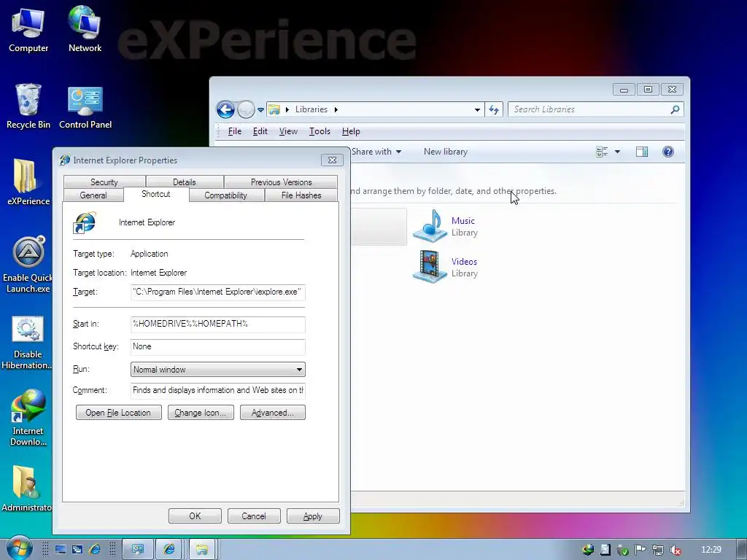
Task: Open Help in Libraries window toolbar
Action: click(668, 152)
